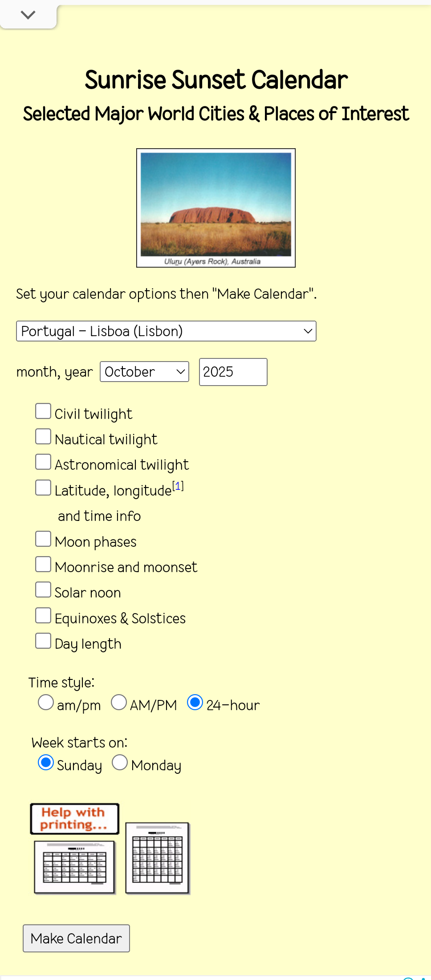
Task: Click the collapse chevron at top left
Action: click(x=28, y=15)
